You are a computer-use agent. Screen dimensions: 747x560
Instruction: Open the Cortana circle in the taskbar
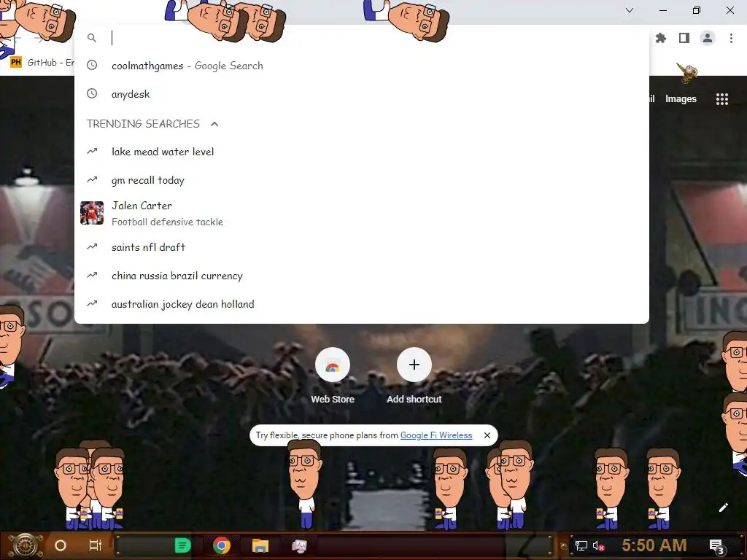[61, 545]
